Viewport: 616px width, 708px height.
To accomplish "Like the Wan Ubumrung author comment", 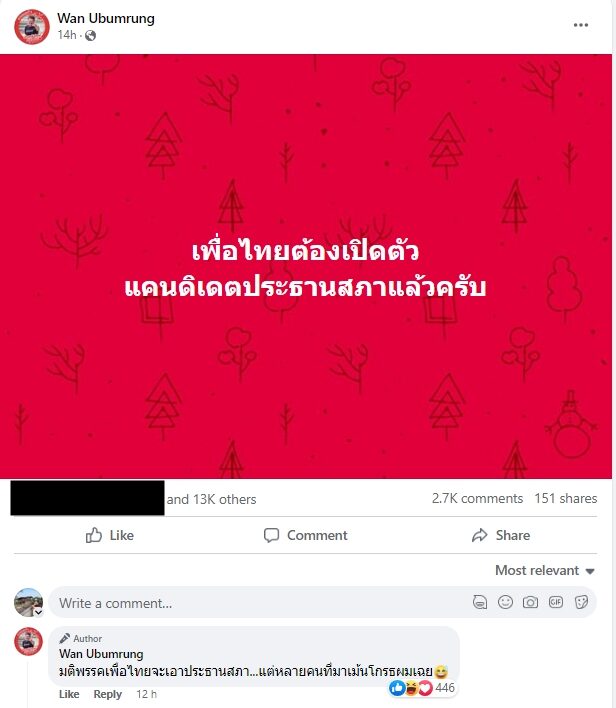I will 69,694.
